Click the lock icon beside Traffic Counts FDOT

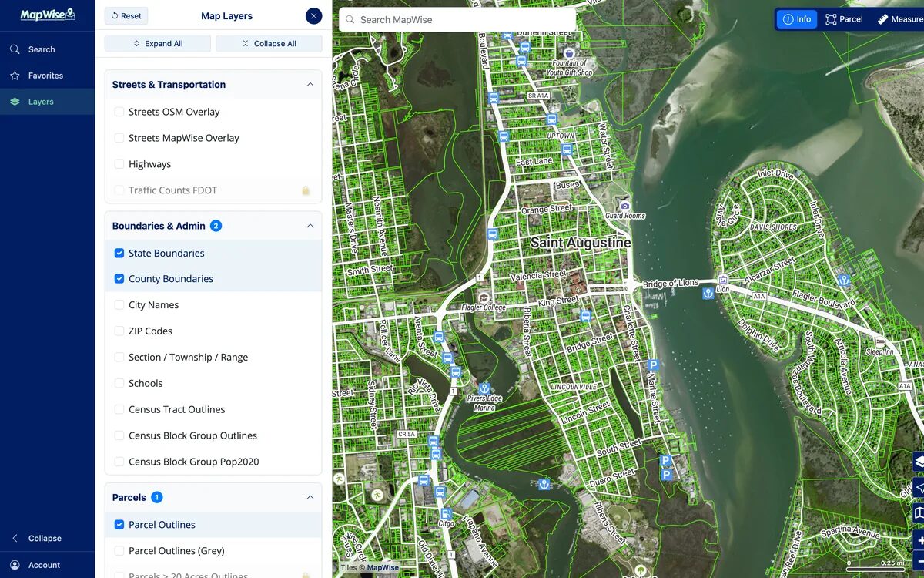point(306,190)
